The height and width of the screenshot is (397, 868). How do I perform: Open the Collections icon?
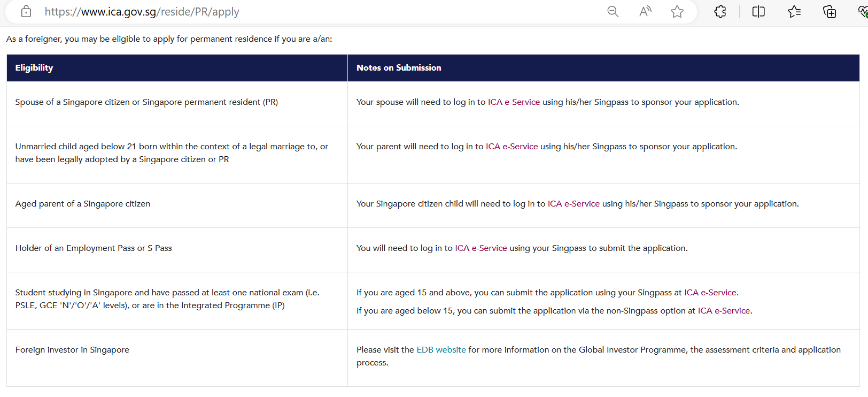(830, 11)
